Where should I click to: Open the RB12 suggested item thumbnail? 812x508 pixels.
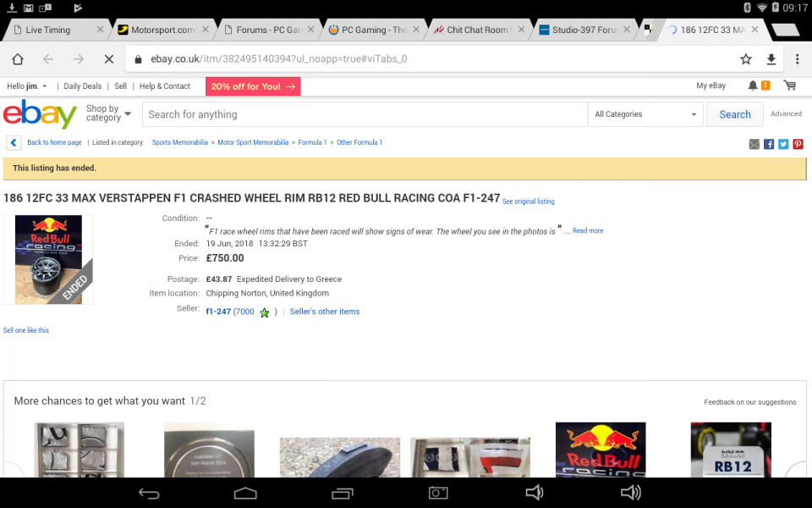click(x=731, y=450)
